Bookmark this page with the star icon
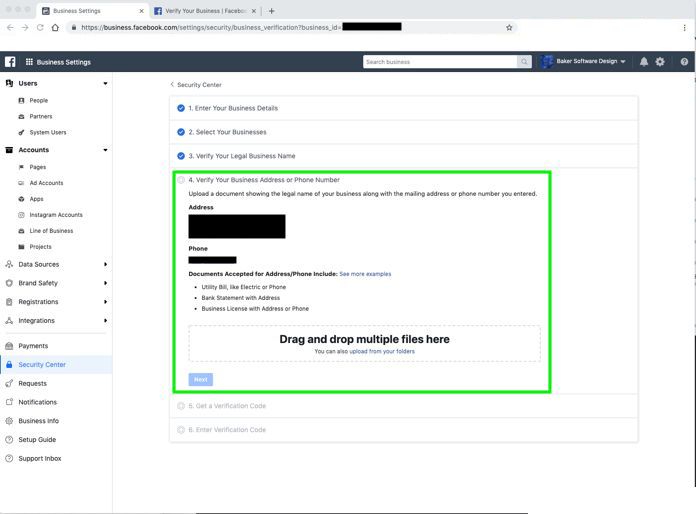This screenshot has height=514, width=696. pyautogui.click(x=509, y=28)
